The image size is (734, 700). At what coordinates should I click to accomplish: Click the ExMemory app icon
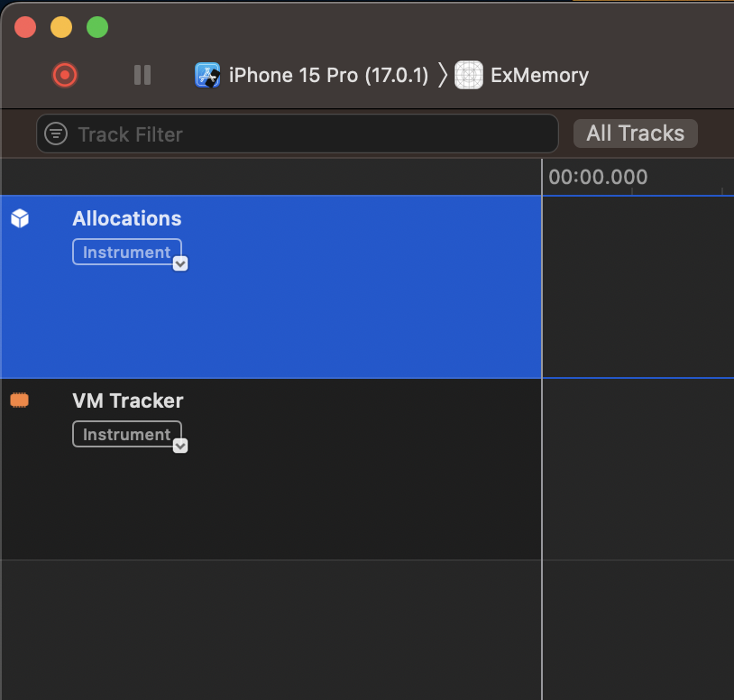[469, 75]
